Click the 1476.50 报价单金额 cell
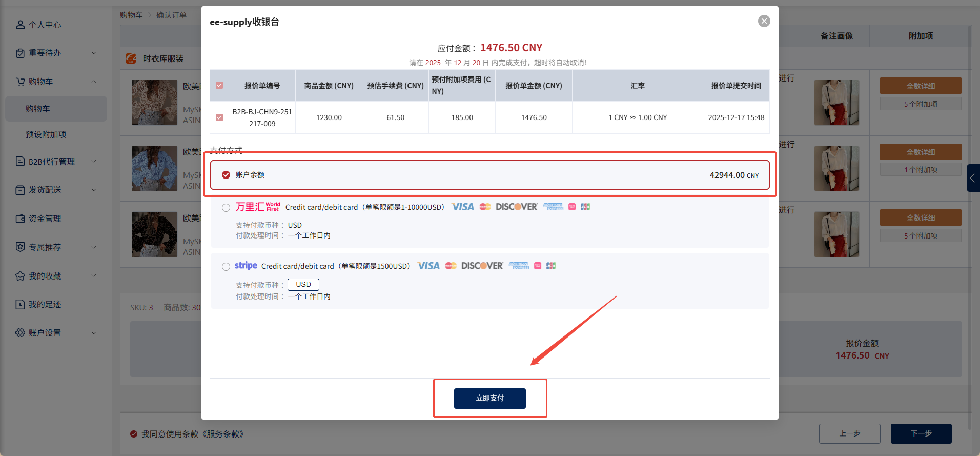 [x=534, y=117]
